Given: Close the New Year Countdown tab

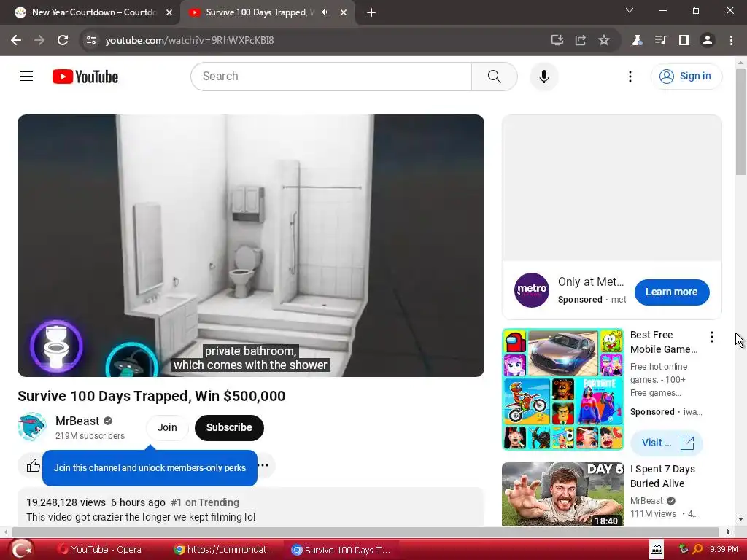Looking at the screenshot, I should click(x=169, y=12).
